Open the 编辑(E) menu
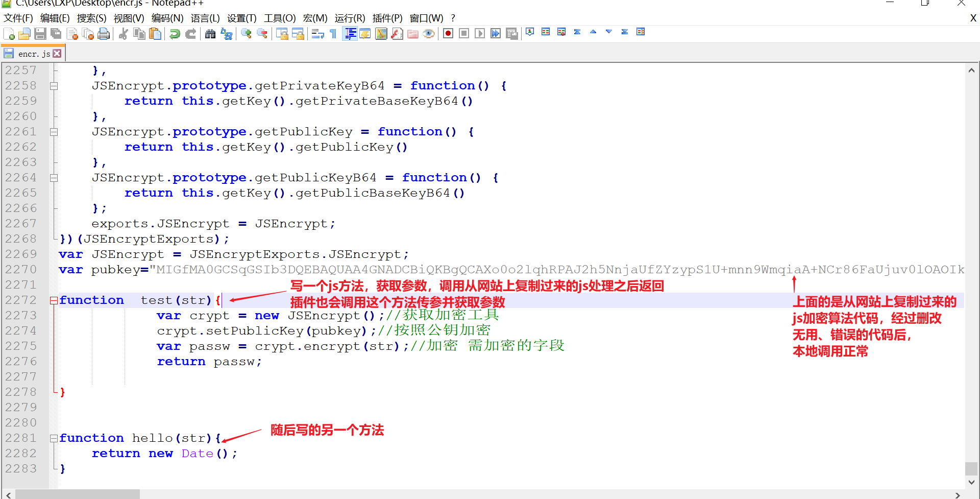The image size is (980, 499). click(x=55, y=18)
